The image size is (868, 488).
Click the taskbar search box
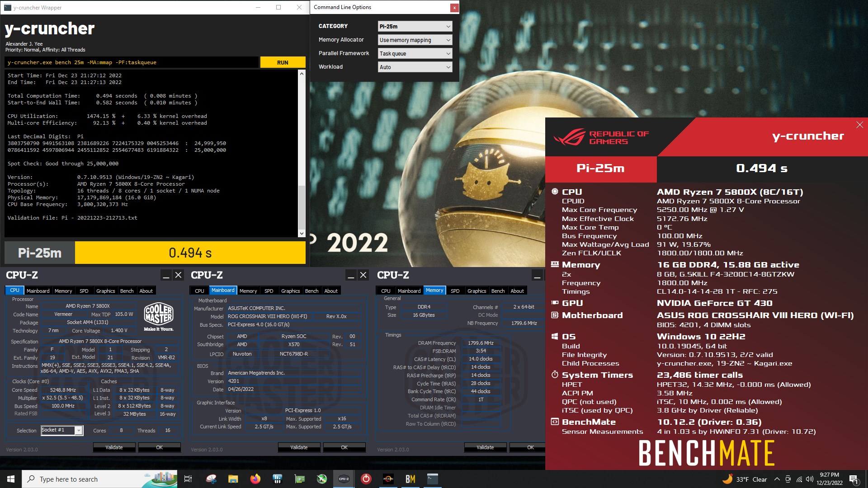point(99,479)
